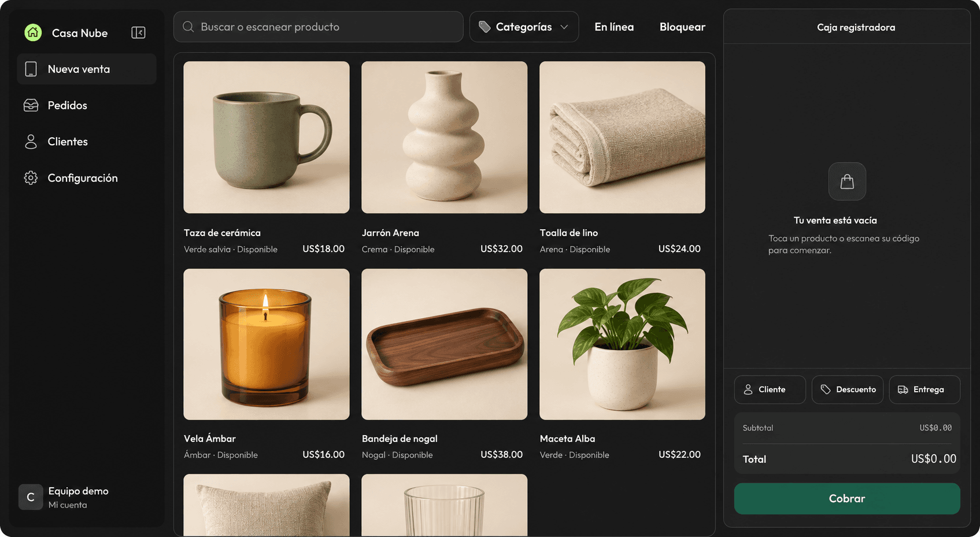980x537 pixels.
Task: Add the Jarrón Arena vase to sale
Action: (x=445, y=137)
